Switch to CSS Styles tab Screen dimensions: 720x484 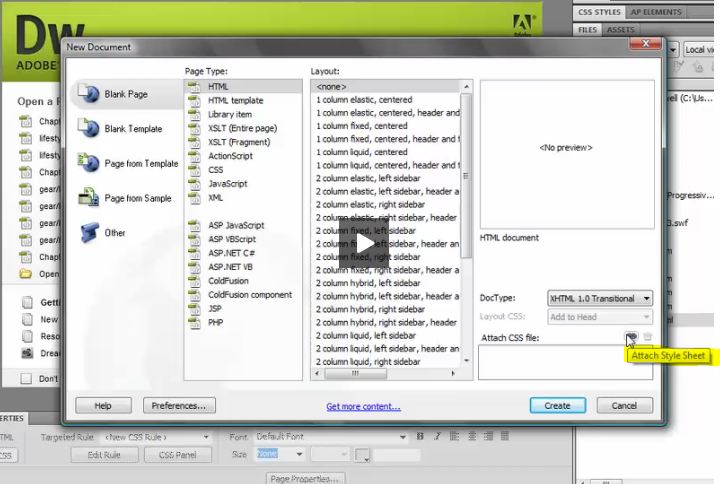point(599,12)
